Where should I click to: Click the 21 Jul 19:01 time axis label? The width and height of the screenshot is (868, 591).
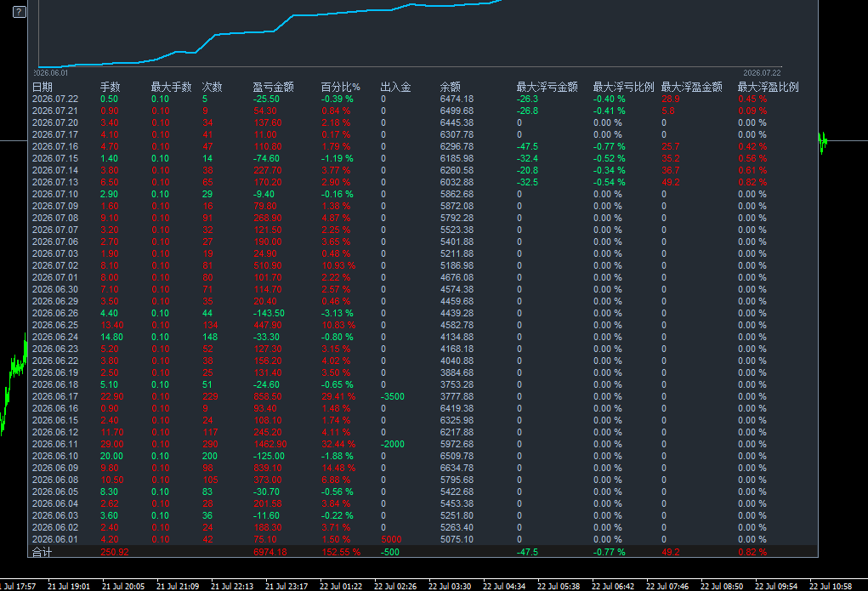69,586
